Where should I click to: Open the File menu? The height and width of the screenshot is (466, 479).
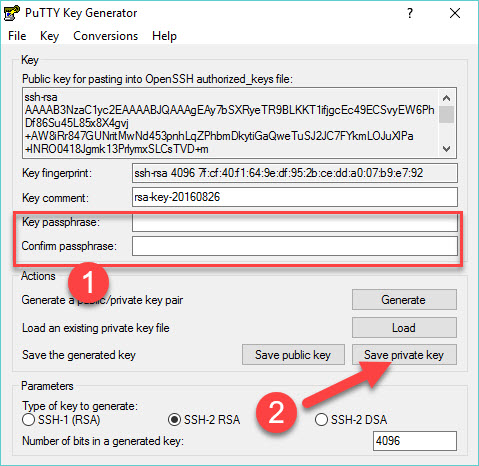tap(17, 36)
